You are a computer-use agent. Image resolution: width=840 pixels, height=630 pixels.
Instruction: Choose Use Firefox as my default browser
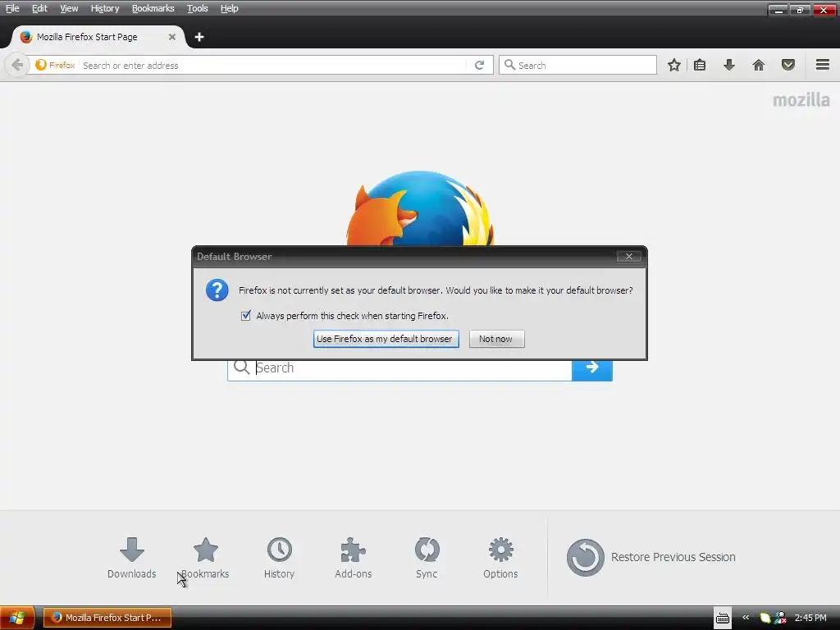386,339
